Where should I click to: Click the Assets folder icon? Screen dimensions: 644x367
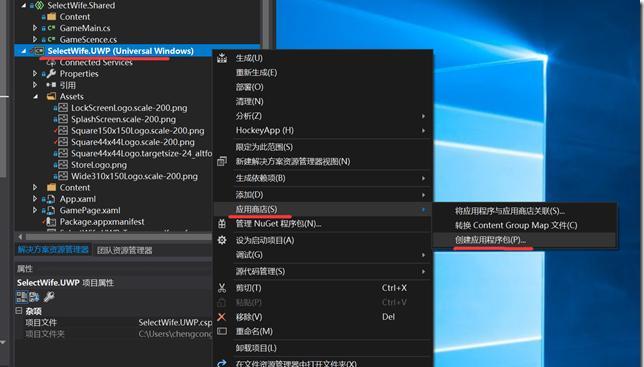click(x=51, y=96)
